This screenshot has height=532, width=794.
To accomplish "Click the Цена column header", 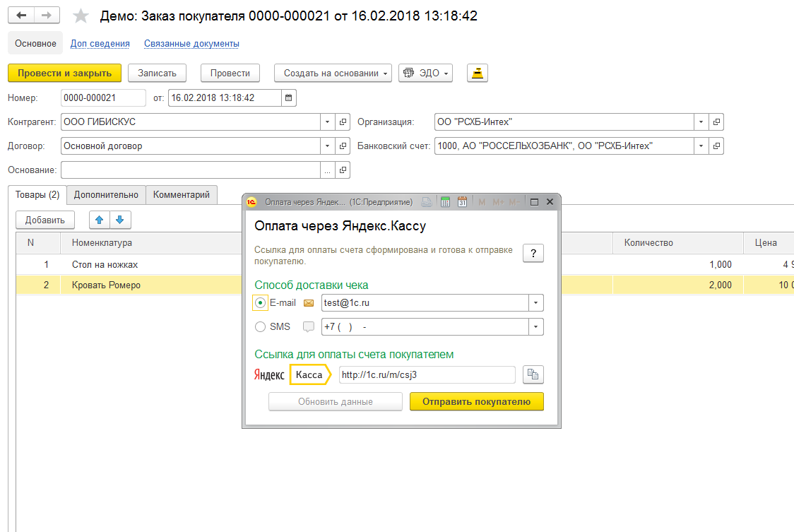I will point(768,243).
